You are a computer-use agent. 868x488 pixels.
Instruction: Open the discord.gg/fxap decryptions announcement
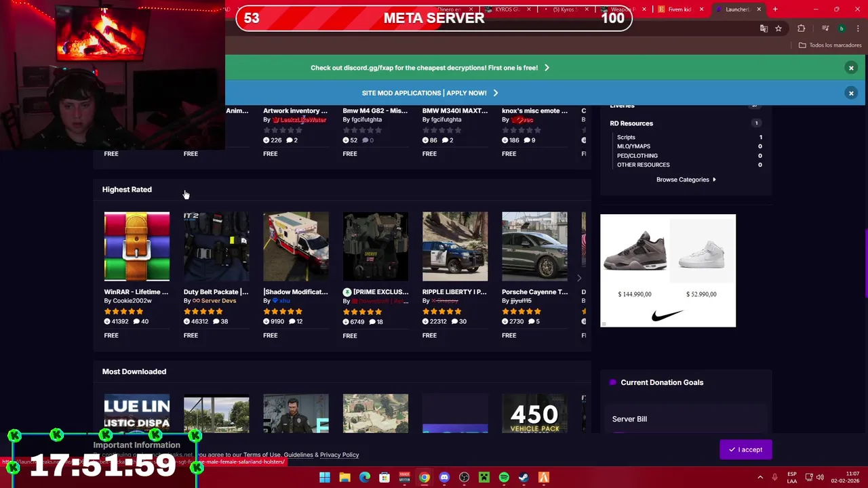[x=430, y=68]
